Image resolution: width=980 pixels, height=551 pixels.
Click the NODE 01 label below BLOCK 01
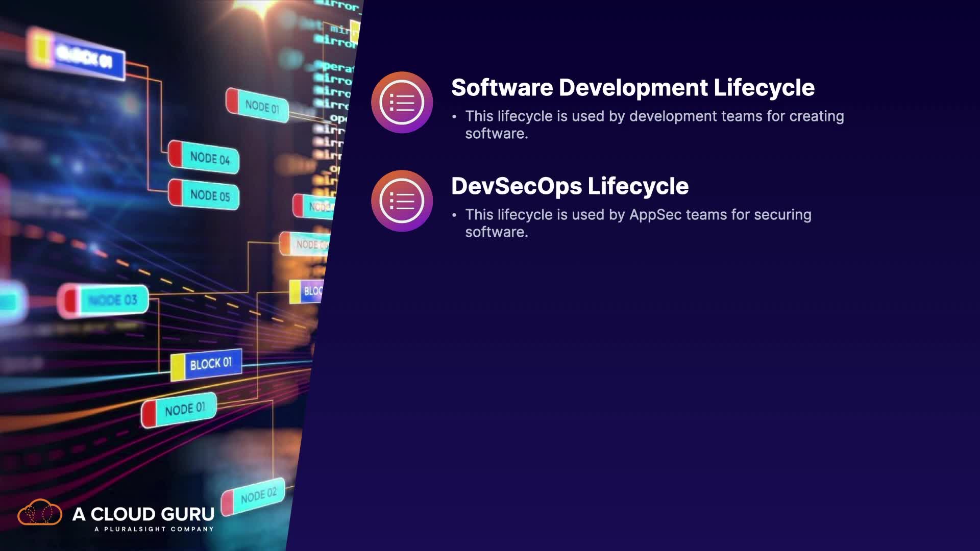point(180,409)
